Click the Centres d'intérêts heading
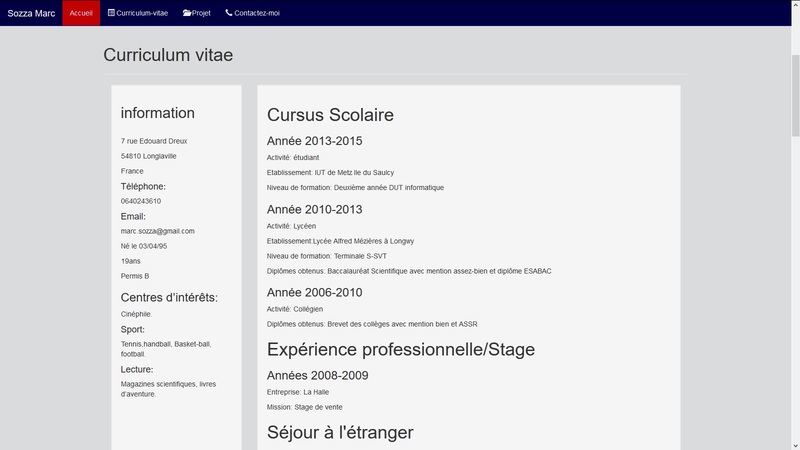 tap(169, 297)
